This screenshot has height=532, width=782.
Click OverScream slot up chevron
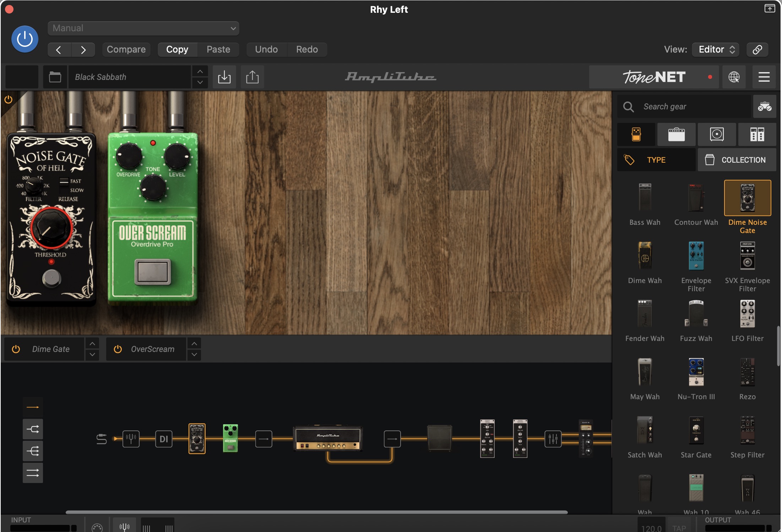click(x=194, y=343)
